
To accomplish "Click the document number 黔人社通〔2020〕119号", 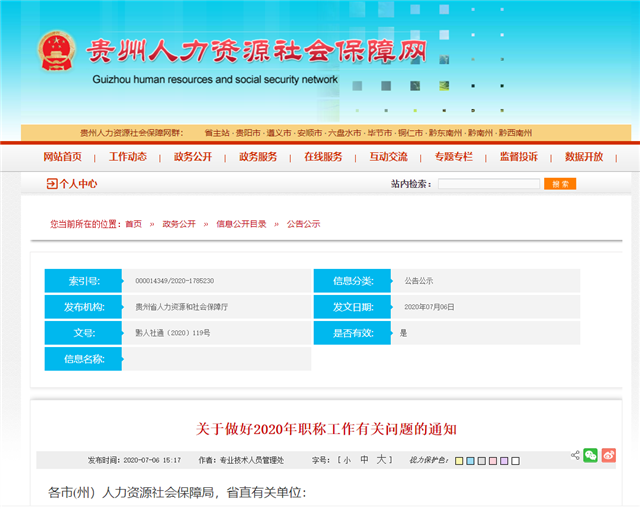I will (173, 333).
